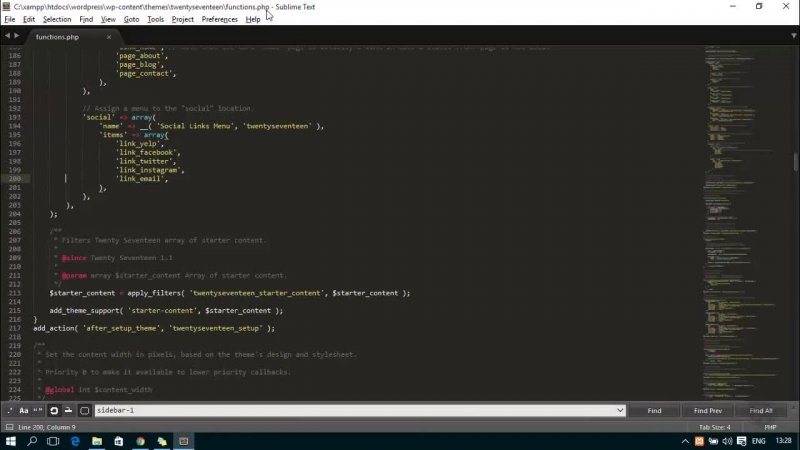The width and height of the screenshot is (800, 450).
Task: Open the Preferences menu
Action: coord(219,19)
